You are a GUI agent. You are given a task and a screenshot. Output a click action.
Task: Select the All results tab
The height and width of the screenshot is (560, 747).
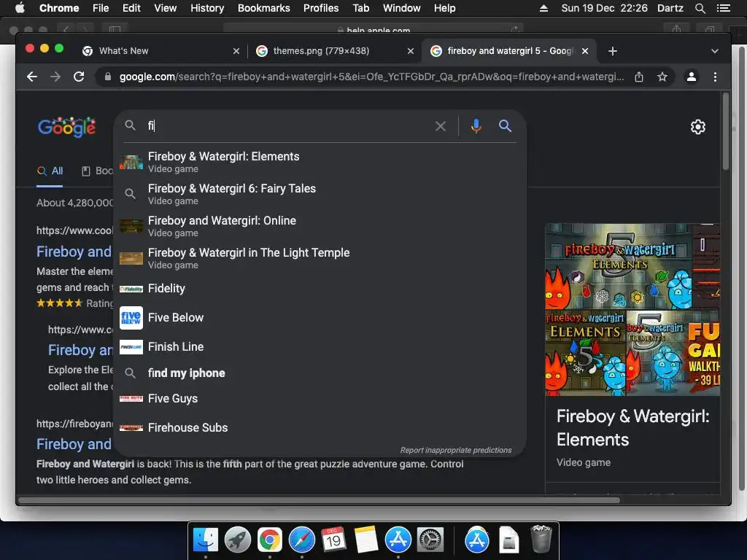(x=50, y=171)
